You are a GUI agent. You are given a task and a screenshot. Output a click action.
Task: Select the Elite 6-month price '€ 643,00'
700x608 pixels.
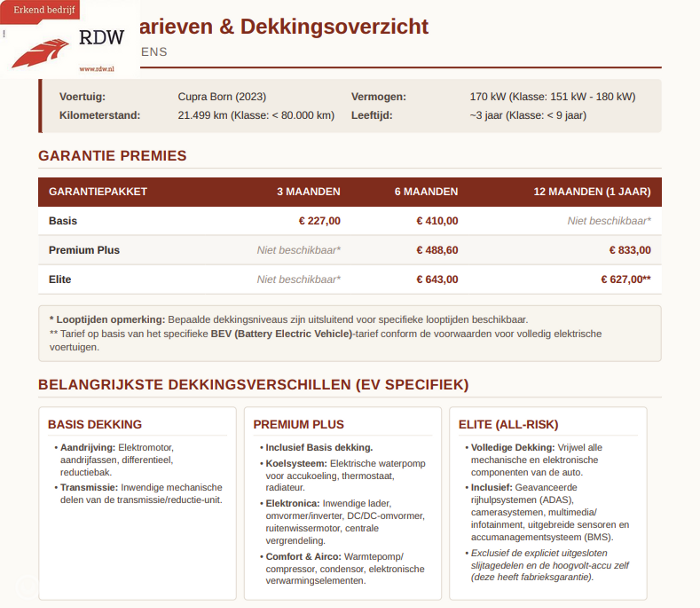(437, 279)
